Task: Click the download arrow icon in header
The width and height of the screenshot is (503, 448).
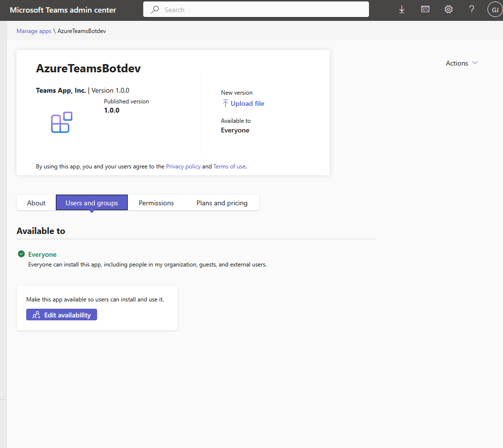Action: (x=402, y=10)
